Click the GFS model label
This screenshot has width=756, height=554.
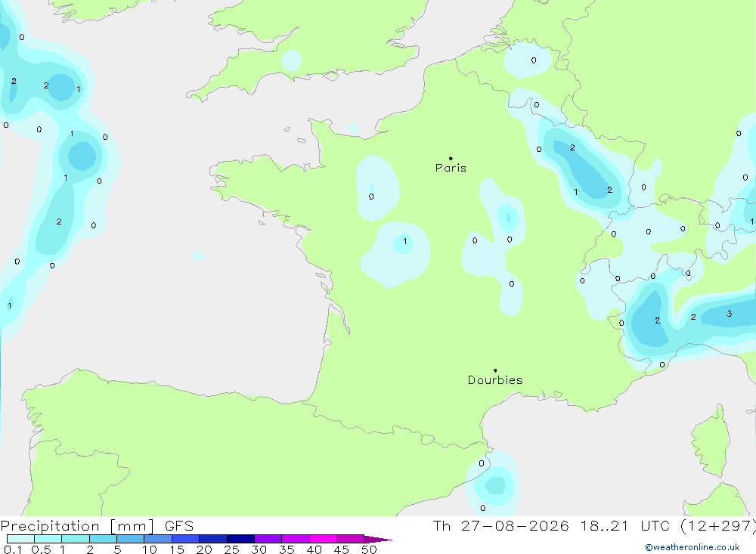point(179,526)
